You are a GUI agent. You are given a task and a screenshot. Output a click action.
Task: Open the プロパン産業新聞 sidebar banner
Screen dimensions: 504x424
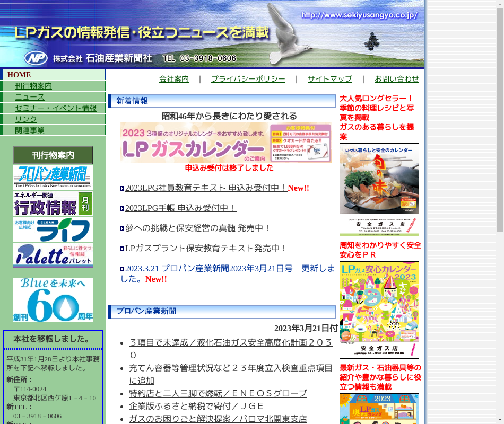pyautogui.click(x=53, y=178)
